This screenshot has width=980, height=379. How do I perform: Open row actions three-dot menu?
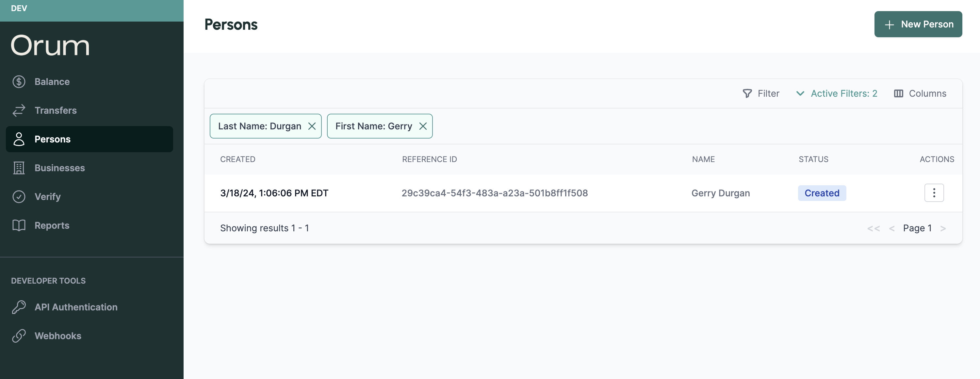point(934,193)
